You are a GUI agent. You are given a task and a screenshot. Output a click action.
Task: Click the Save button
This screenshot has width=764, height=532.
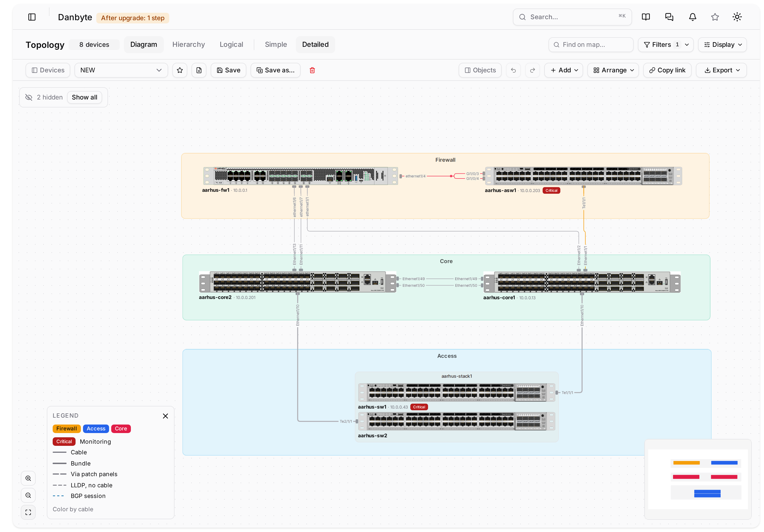click(x=229, y=70)
